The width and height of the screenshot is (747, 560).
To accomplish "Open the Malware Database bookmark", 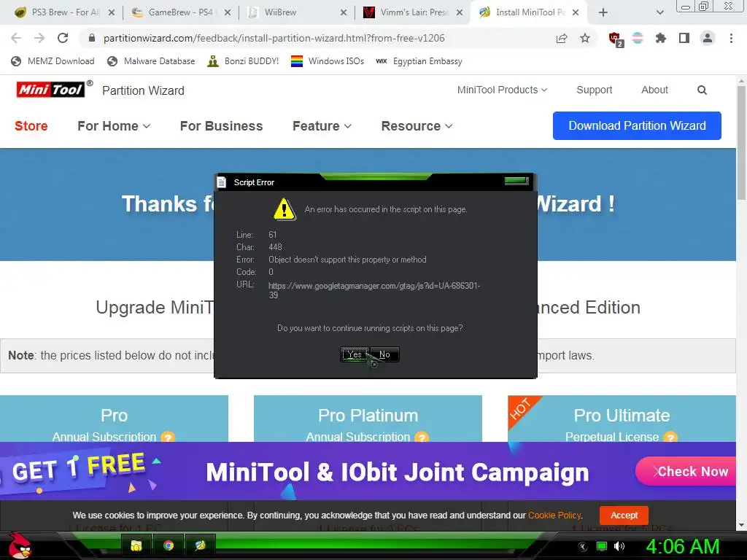I will 152,61.
